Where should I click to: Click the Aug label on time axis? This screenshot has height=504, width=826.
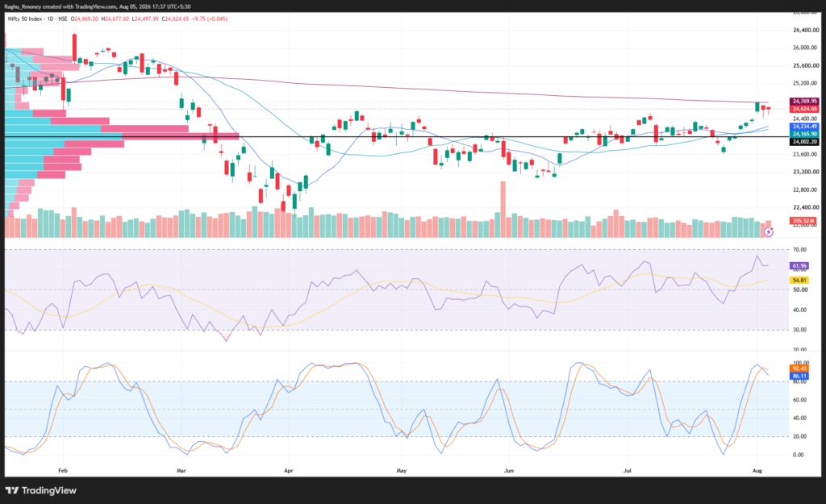click(x=757, y=470)
